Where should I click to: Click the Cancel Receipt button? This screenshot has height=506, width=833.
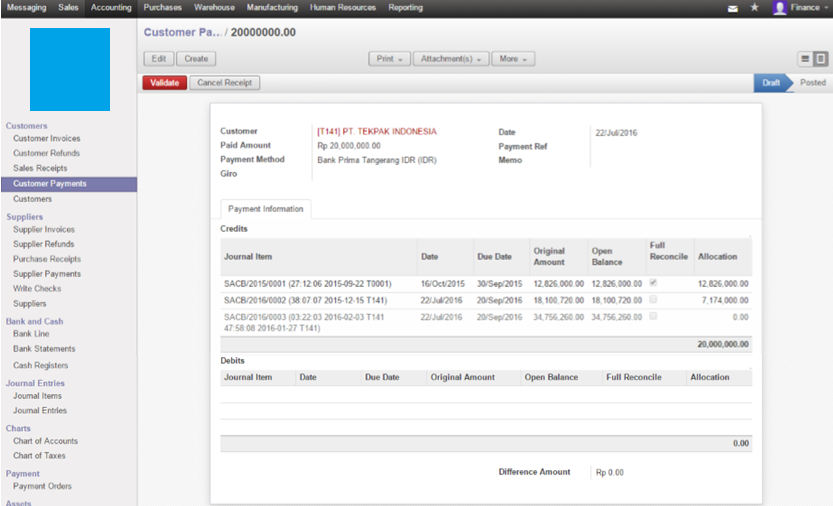(225, 83)
